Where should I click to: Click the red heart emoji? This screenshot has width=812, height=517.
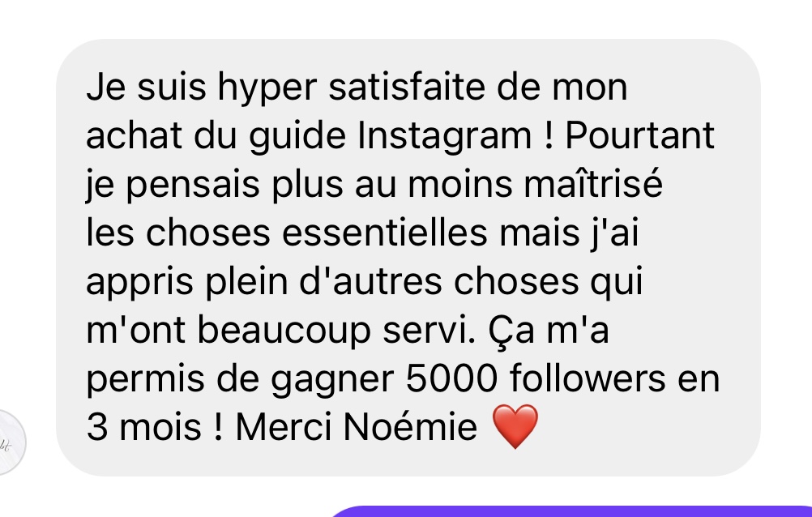[x=515, y=426]
